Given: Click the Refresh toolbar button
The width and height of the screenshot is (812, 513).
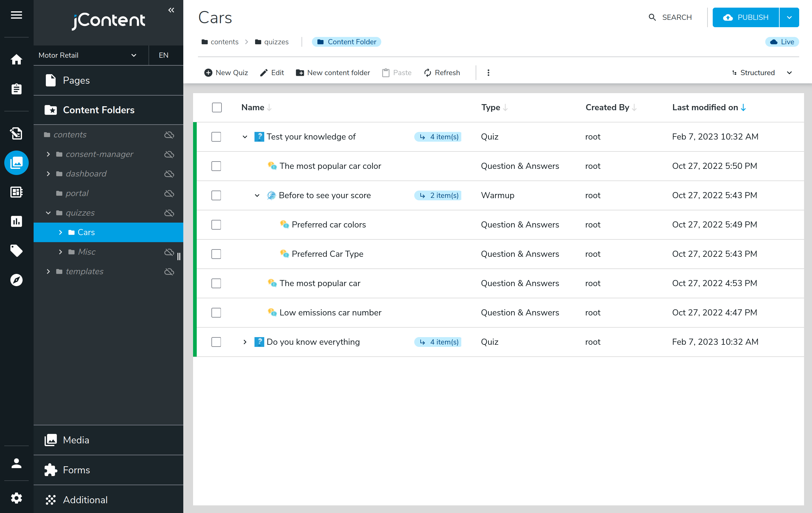Looking at the screenshot, I should click(442, 72).
